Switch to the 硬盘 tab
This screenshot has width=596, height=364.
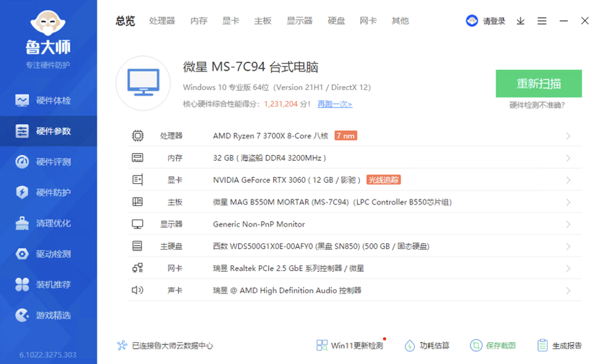336,21
